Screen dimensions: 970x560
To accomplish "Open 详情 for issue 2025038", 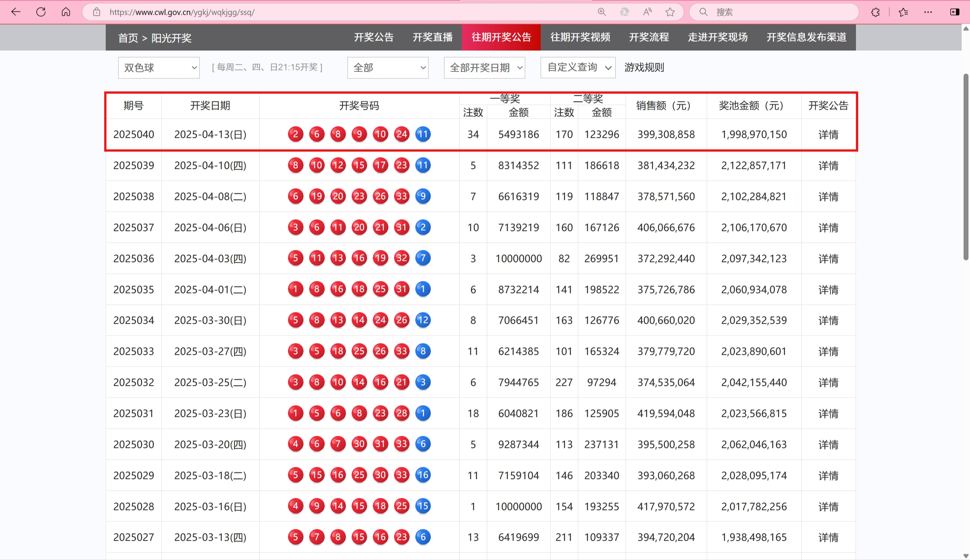I will [828, 197].
